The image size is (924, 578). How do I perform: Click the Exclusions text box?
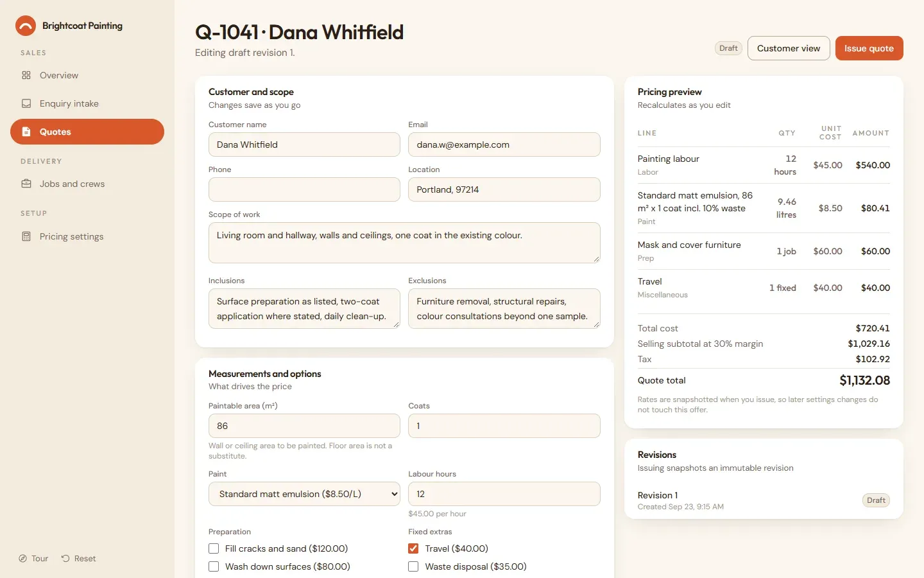(504, 308)
